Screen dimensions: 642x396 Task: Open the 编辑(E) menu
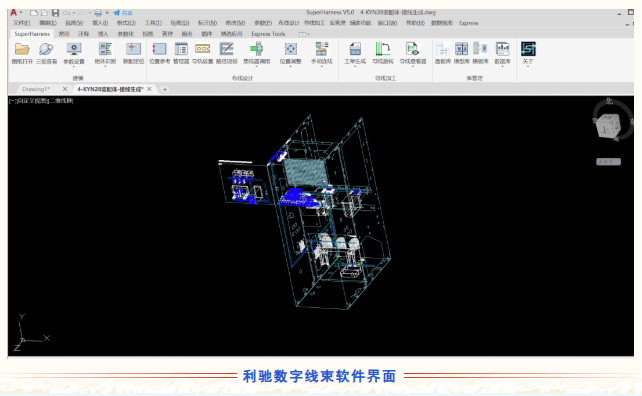(48, 23)
